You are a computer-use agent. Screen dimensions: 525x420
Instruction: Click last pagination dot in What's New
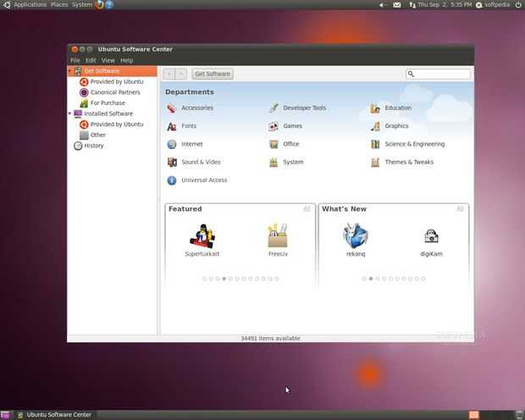point(423,279)
